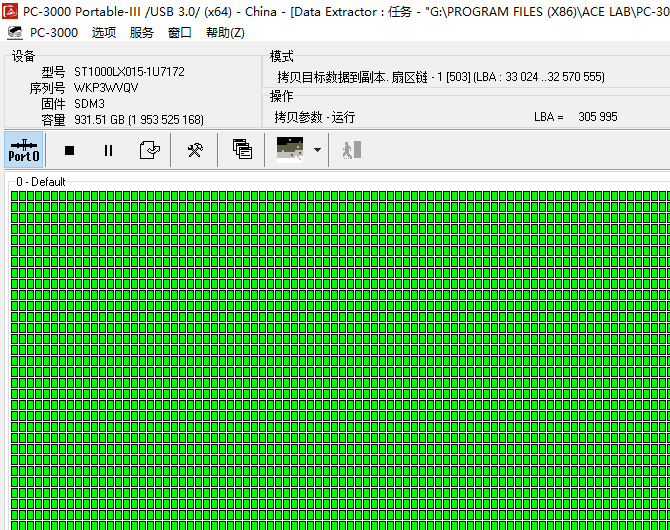Open the tools hammer-and-wrench settings
The height and width of the screenshot is (530, 670).
(195, 150)
